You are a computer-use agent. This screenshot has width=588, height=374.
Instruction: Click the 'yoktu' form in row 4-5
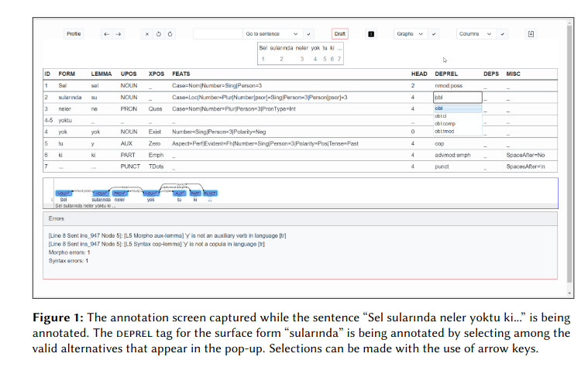[65, 120]
